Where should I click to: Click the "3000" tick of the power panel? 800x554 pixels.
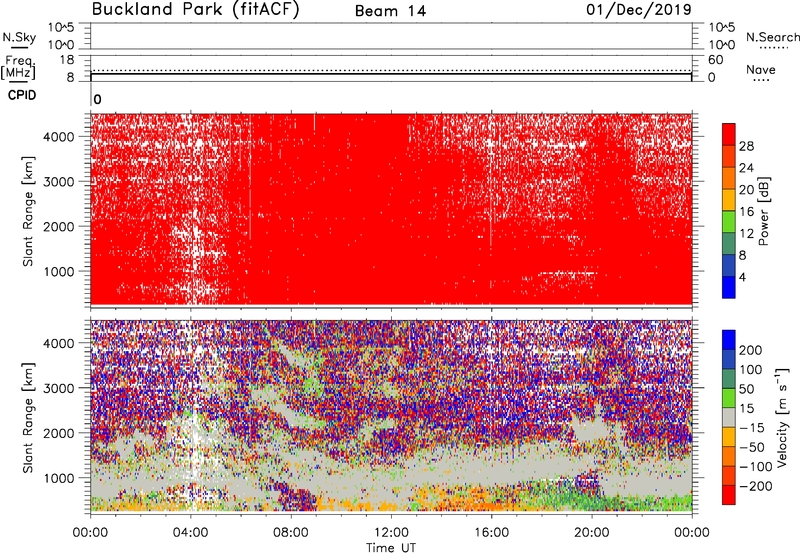click(x=58, y=182)
